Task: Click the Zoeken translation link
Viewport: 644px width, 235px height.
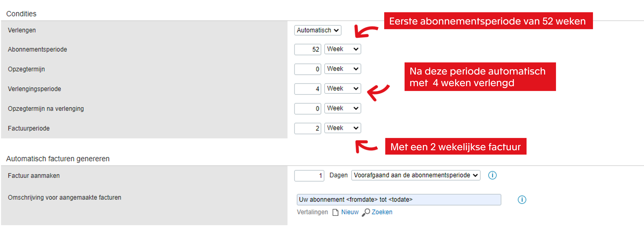Action: click(382, 212)
